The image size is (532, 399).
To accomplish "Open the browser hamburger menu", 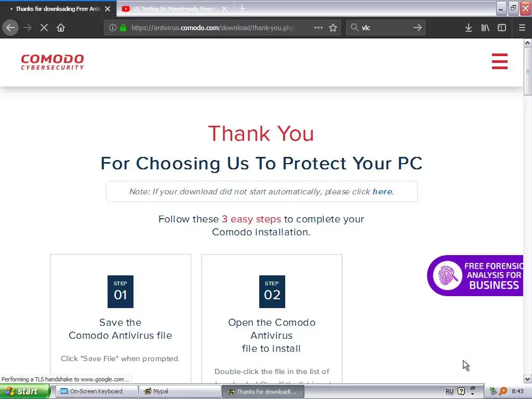I will [x=522, y=28].
